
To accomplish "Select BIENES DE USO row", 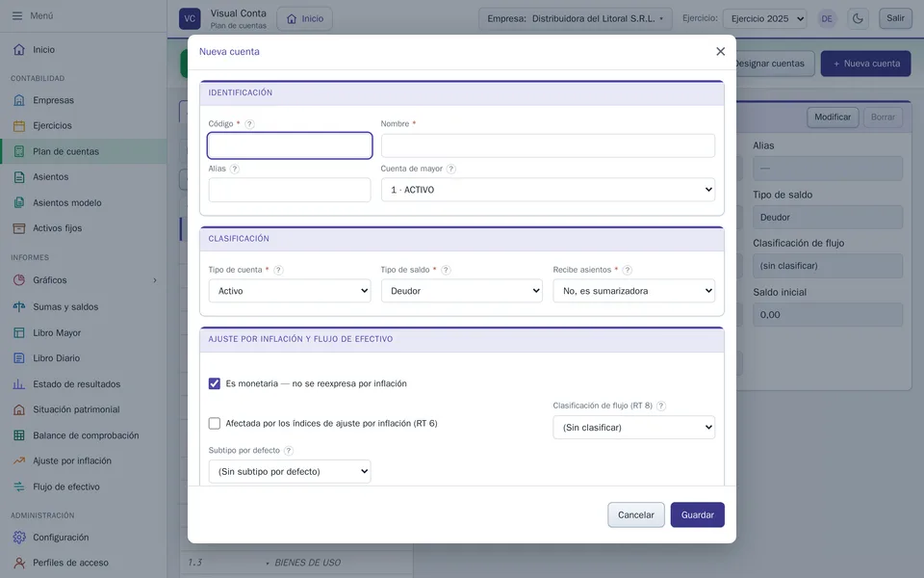I will (x=296, y=563).
